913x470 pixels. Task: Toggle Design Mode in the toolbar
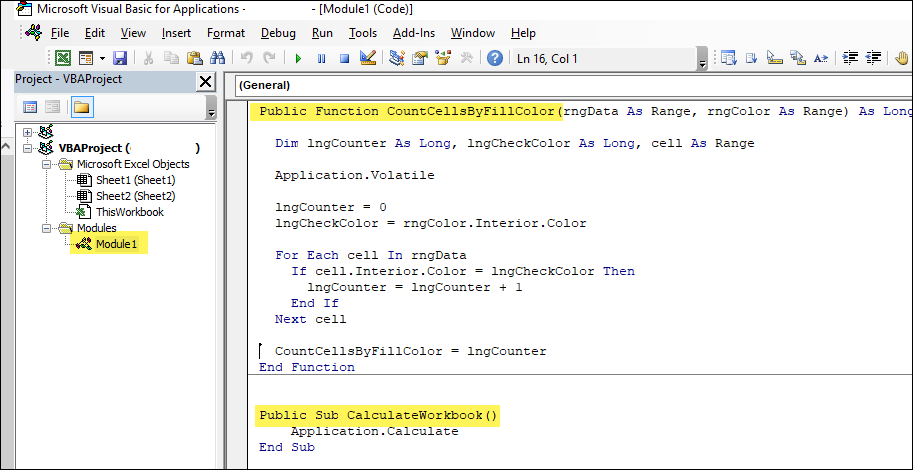pos(367,59)
